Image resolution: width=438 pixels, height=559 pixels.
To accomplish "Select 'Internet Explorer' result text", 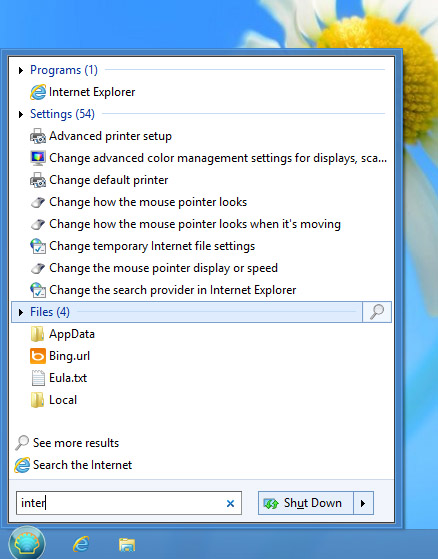I will coord(92,92).
